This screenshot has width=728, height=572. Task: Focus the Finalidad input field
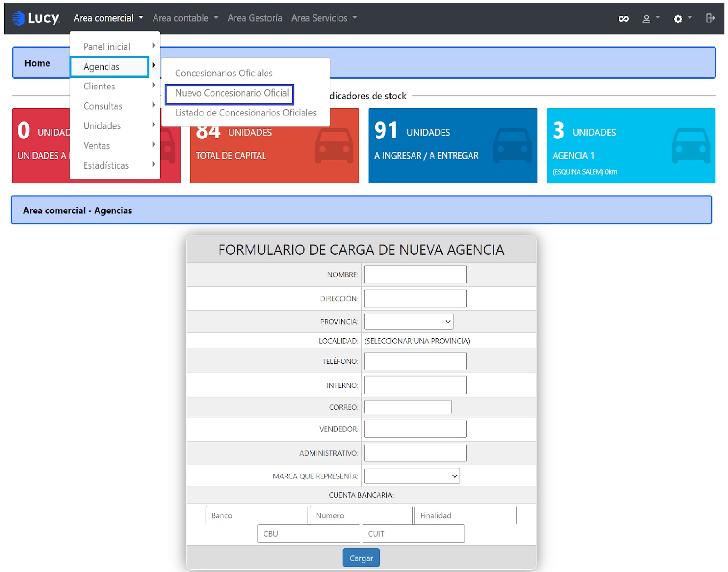point(465,516)
